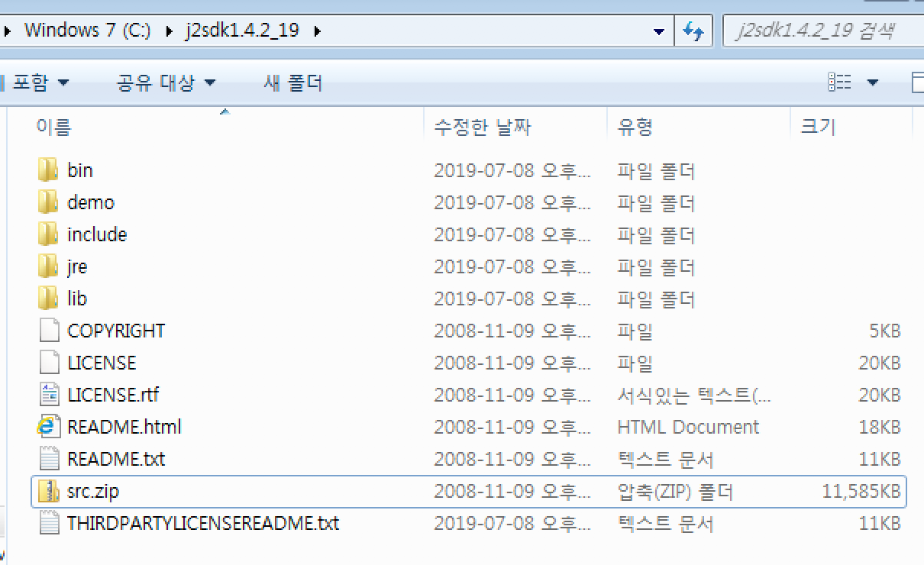Screen dimensions: 924x565
Task: Click the jre row's 파일 폴더 type
Action: (x=656, y=266)
